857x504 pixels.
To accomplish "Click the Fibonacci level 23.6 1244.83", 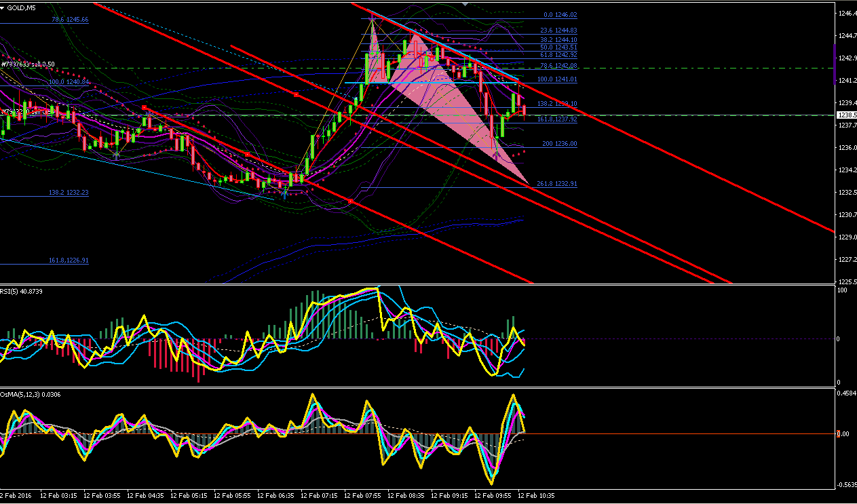I will coord(558,31).
